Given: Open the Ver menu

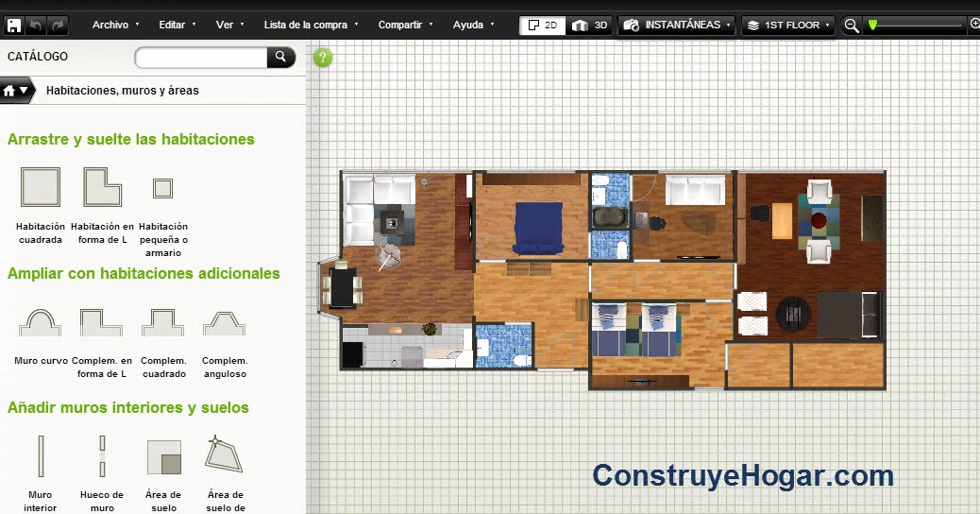Looking at the screenshot, I should (x=229, y=25).
